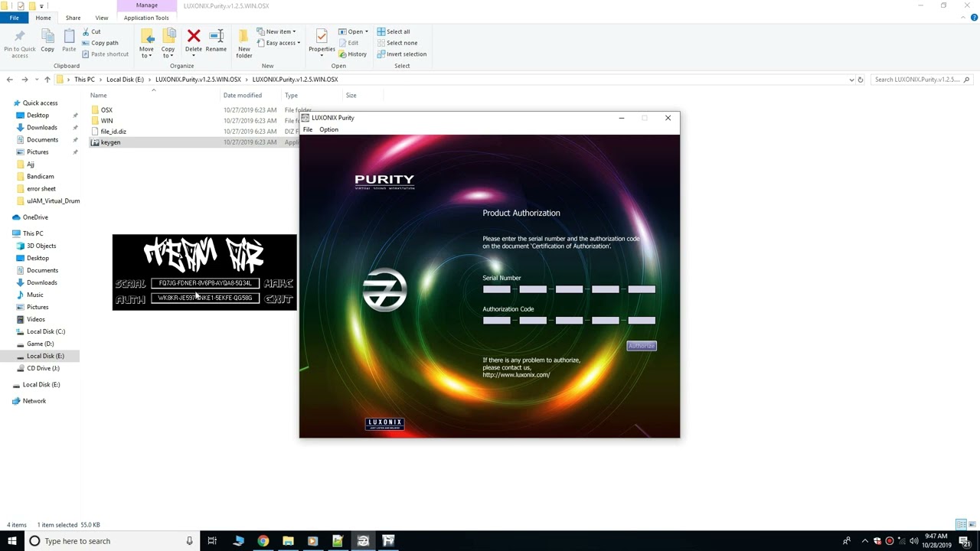
Task: Open Bandicam in Quick access
Action: pos(40,177)
